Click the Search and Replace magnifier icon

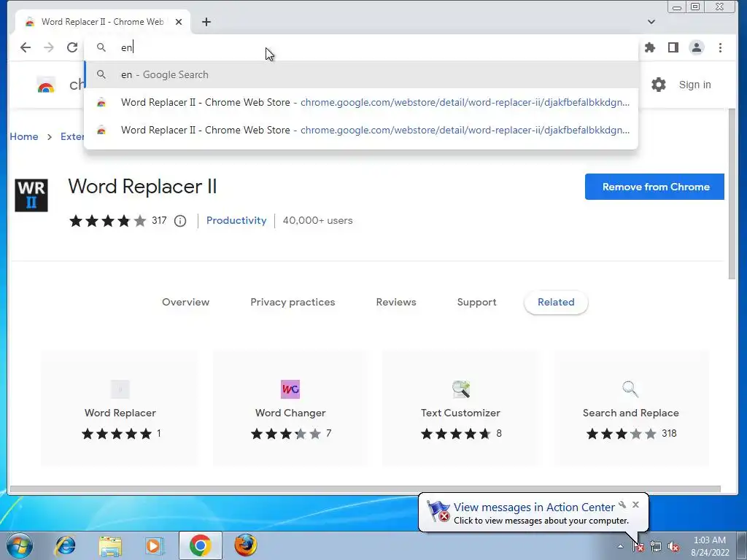click(x=630, y=389)
